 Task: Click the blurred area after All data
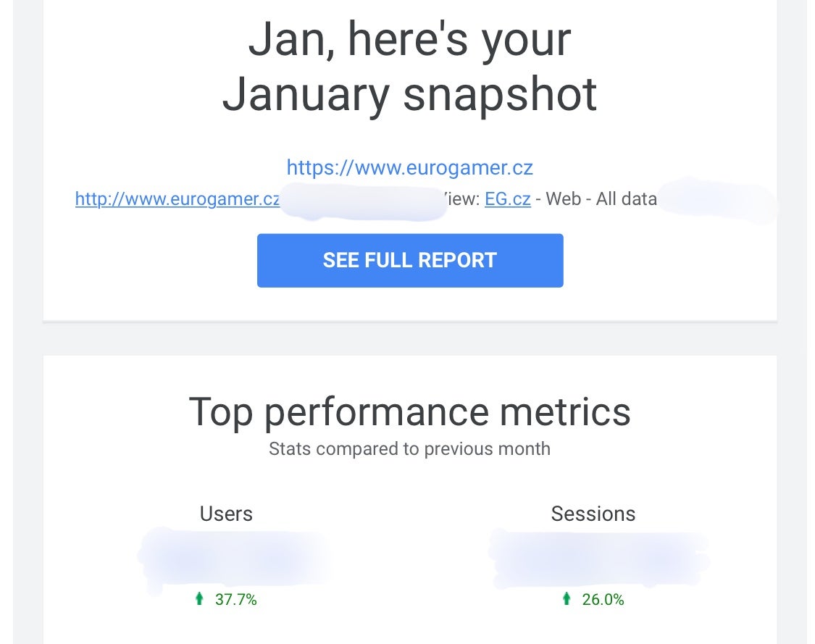tap(717, 200)
